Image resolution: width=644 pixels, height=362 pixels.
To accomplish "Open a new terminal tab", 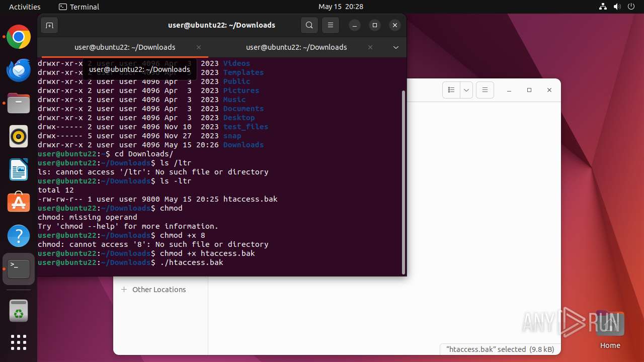I will point(49,25).
